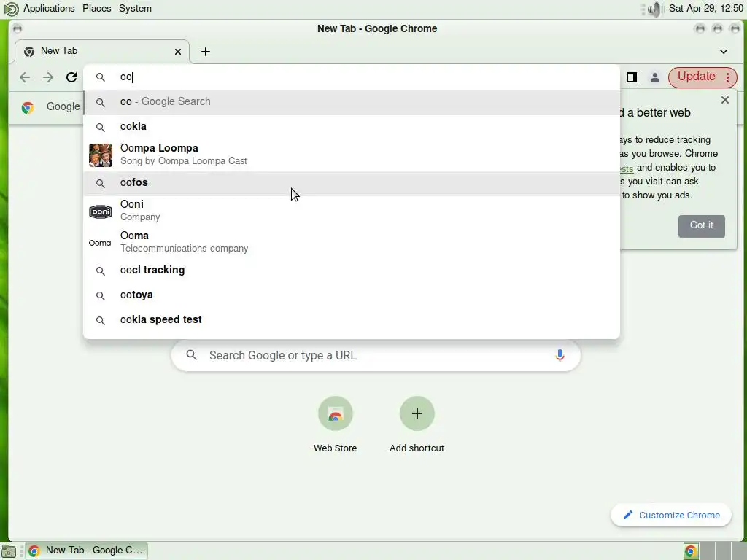The image size is (747, 560).
Task: Dismiss the privacy popup with Got it
Action: click(x=701, y=226)
